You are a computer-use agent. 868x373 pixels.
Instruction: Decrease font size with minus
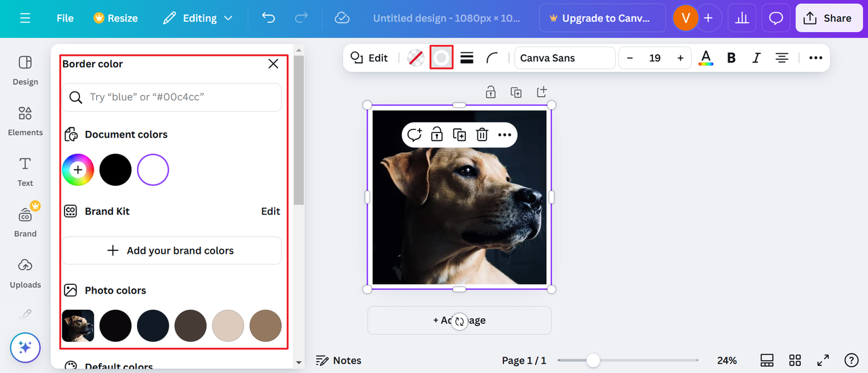point(630,58)
